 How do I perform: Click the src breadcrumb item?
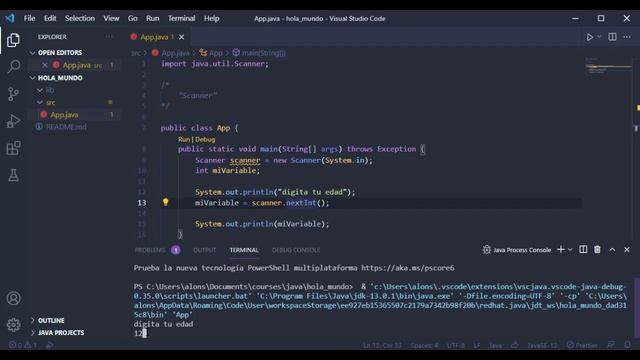136,53
